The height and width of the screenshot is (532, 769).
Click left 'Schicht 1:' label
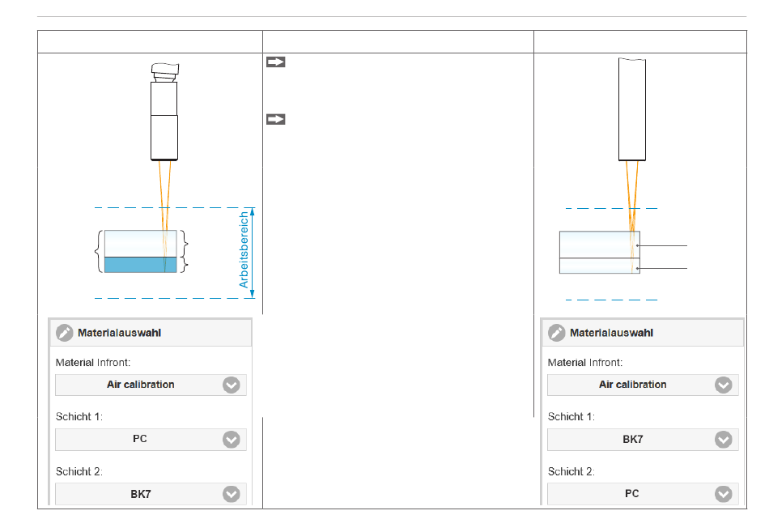(79, 417)
